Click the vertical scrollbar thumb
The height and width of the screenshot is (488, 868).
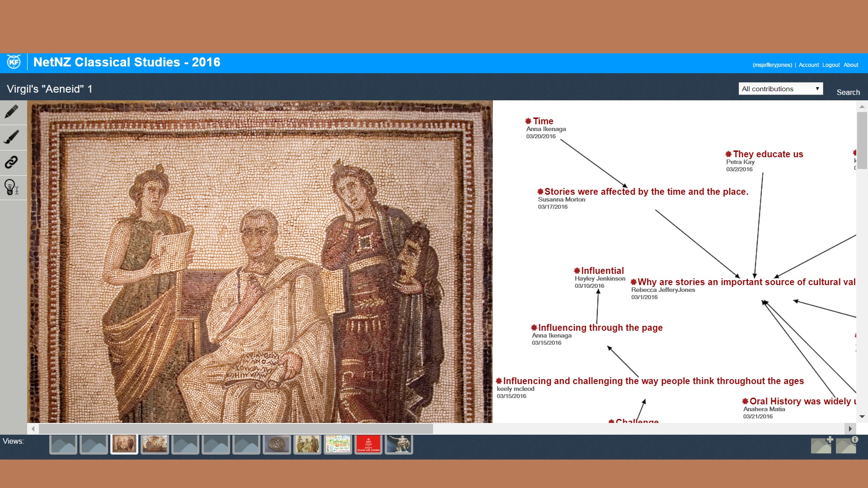click(862, 141)
